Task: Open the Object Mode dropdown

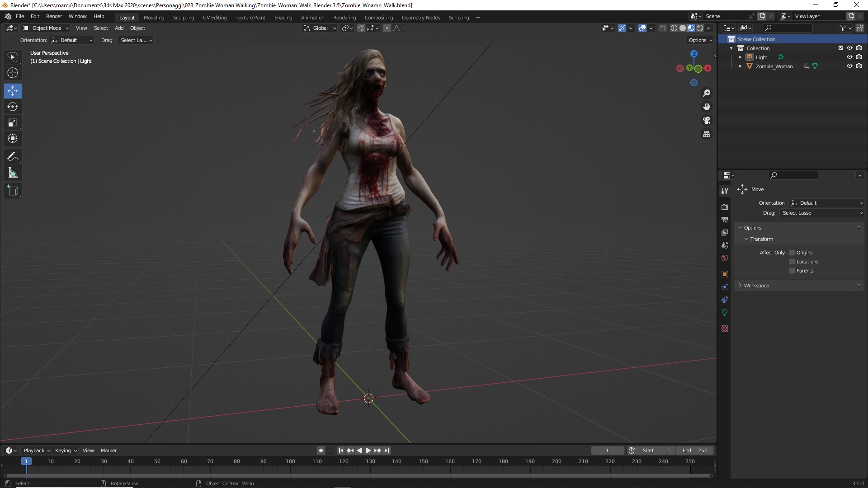Action: coord(46,28)
